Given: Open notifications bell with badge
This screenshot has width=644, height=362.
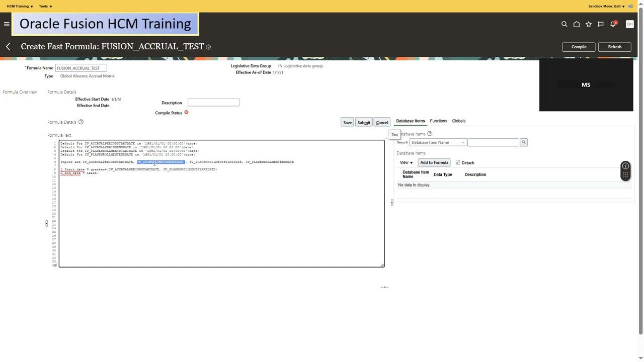Looking at the screenshot, I should 613,24.
